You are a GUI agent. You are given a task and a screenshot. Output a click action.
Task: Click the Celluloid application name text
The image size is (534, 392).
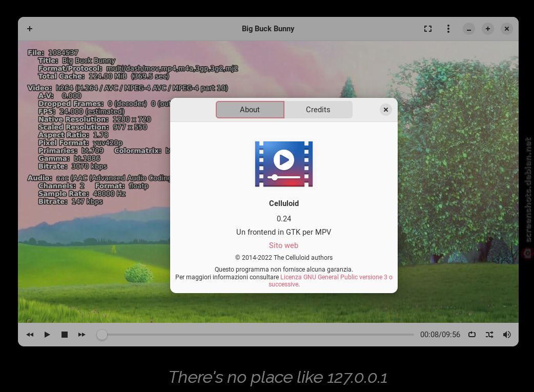pos(284,203)
